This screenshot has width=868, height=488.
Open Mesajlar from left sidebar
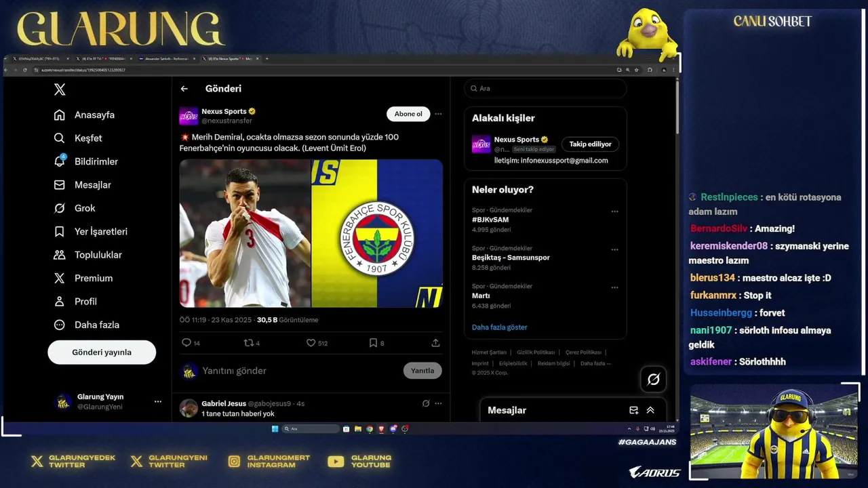point(82,185)
